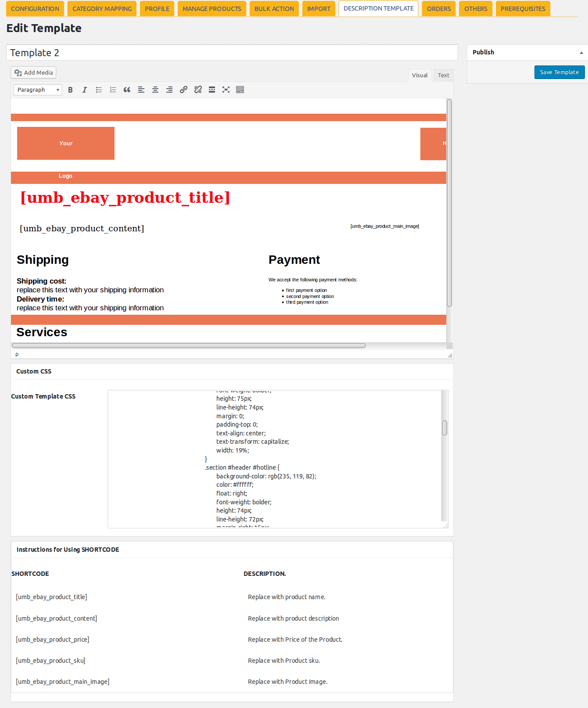The height and width of the screenshot is (708, 588).
Task: Select the Bulk Action tab
Action: coord(274,9)
